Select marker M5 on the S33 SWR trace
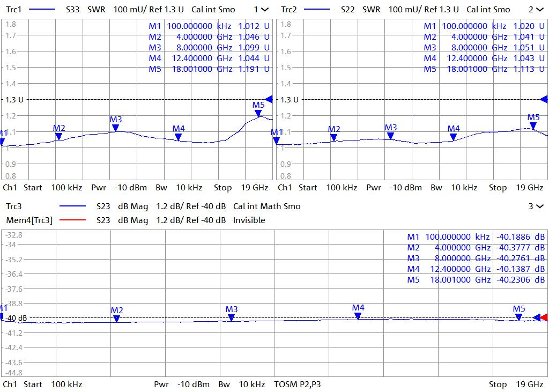 [x=258, y=113]
